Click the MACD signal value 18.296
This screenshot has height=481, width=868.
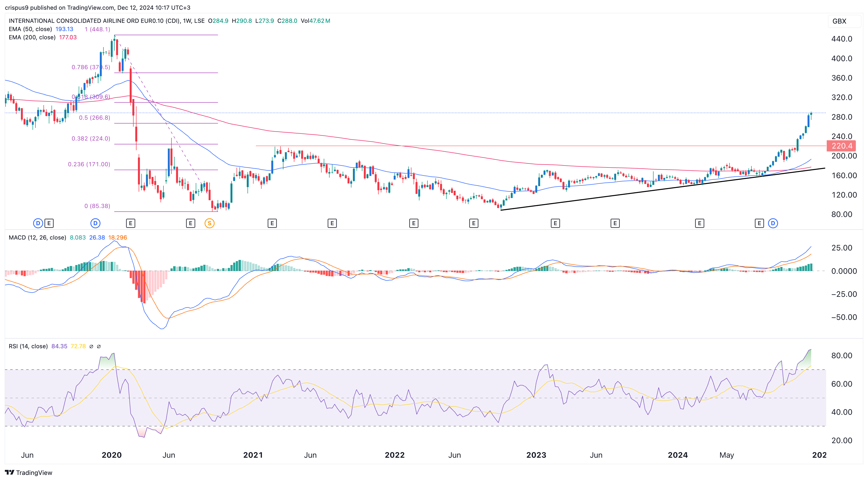click(118, 238)
